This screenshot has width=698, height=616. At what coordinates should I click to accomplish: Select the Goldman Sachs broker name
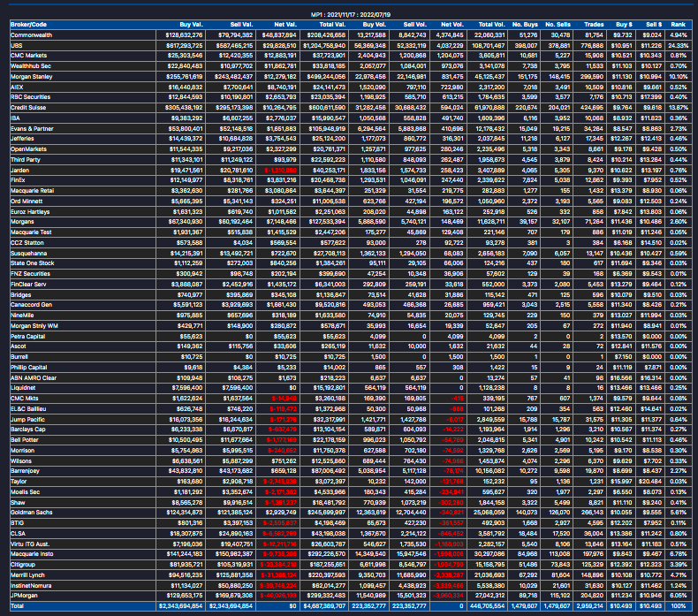tap(32, 513)
